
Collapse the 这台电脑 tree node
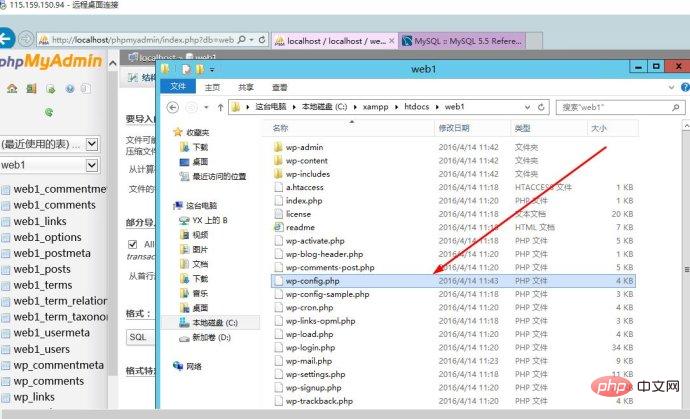tap(167, 204)
